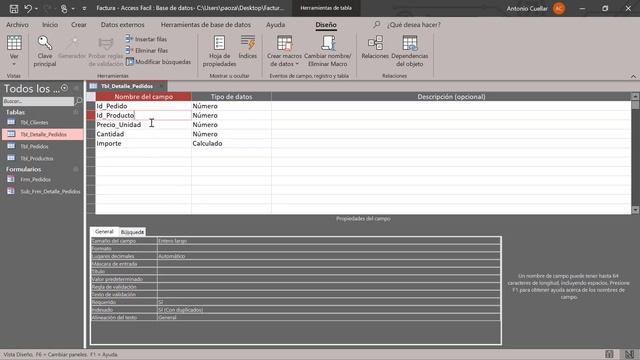Open the Índices dialog
This screenshot has height=360, width=640.
coord(248,47)
